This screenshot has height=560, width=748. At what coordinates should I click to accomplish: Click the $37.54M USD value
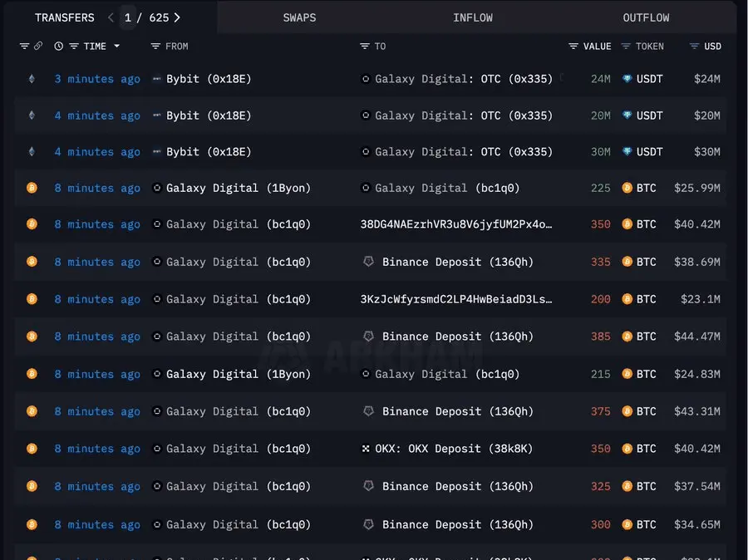pos(697,486)
